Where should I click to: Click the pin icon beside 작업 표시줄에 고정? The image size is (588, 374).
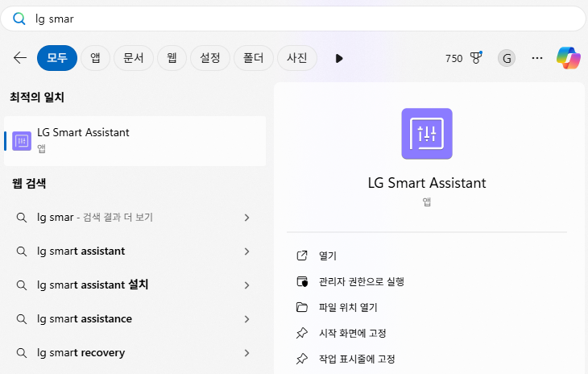[302, 359]
